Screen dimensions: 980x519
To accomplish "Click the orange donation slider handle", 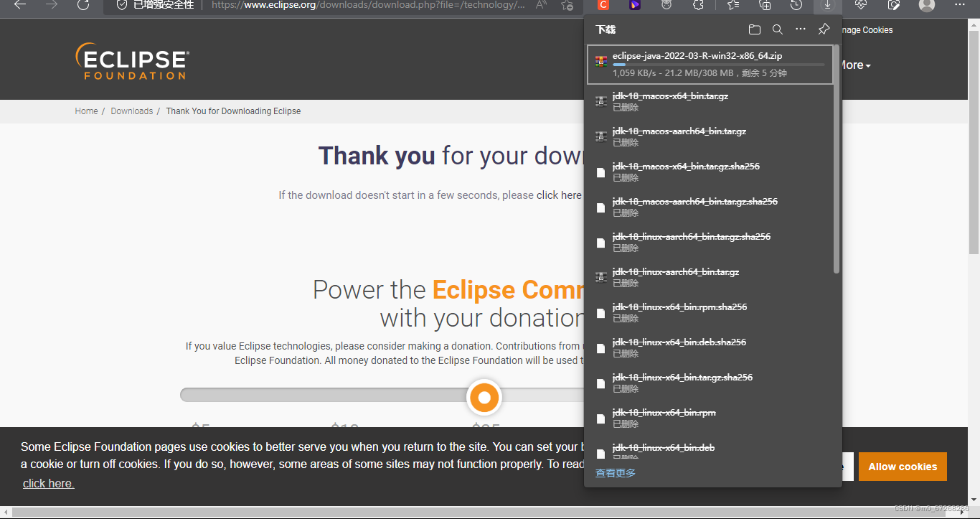I will click(484, 397).
